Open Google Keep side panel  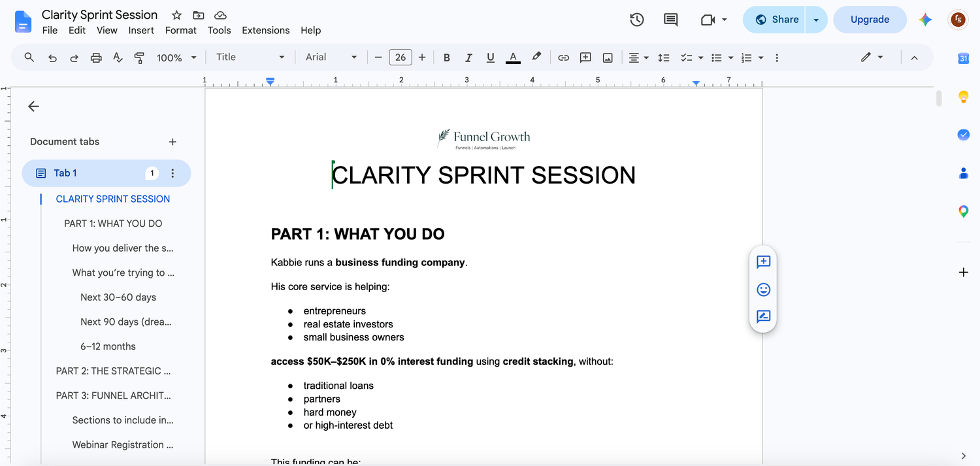(963, 97)
